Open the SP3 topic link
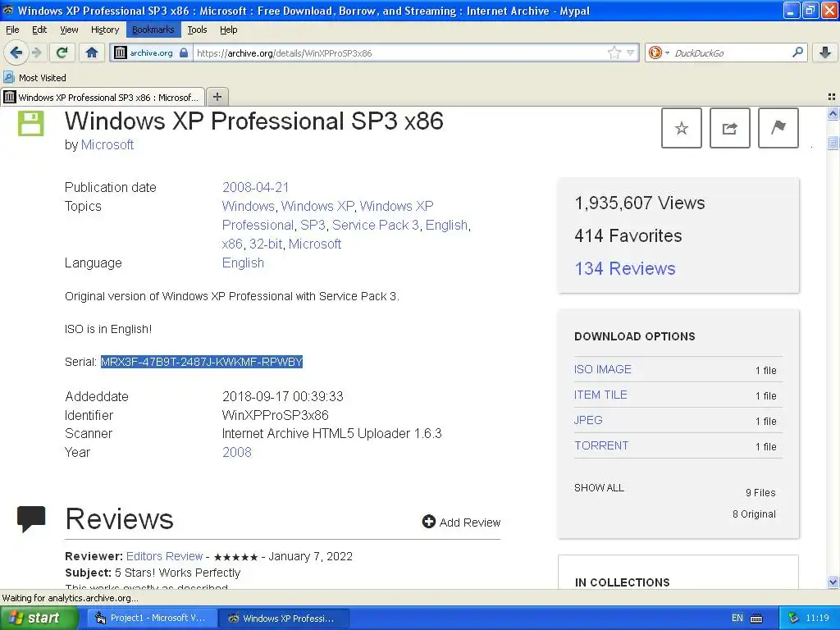840x630 pixels. [313, 225]
